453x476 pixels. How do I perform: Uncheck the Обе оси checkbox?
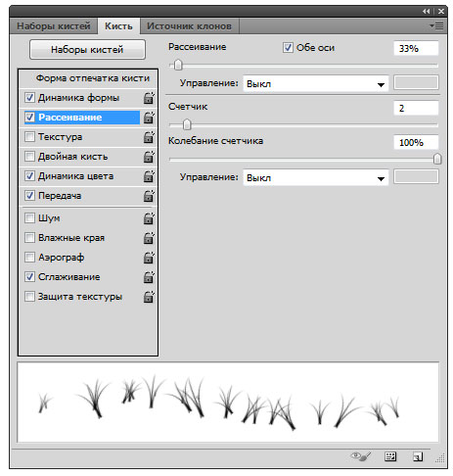(288, 48)
